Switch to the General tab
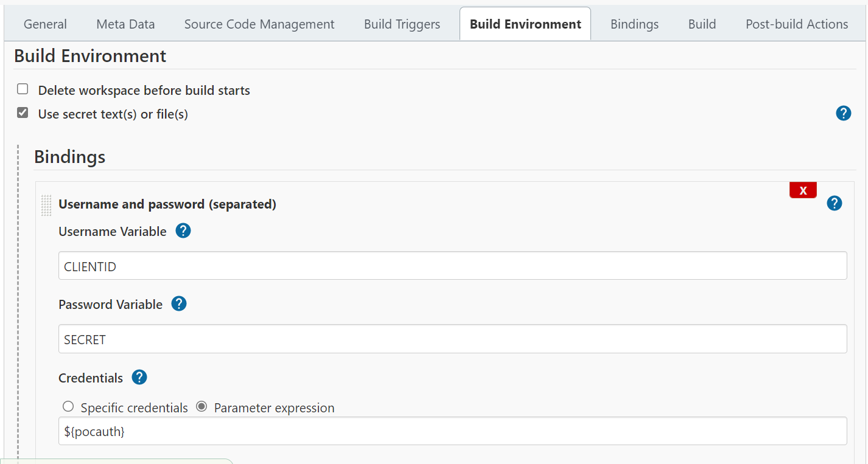This screenshot has height=464, width=868. point(45,24)
